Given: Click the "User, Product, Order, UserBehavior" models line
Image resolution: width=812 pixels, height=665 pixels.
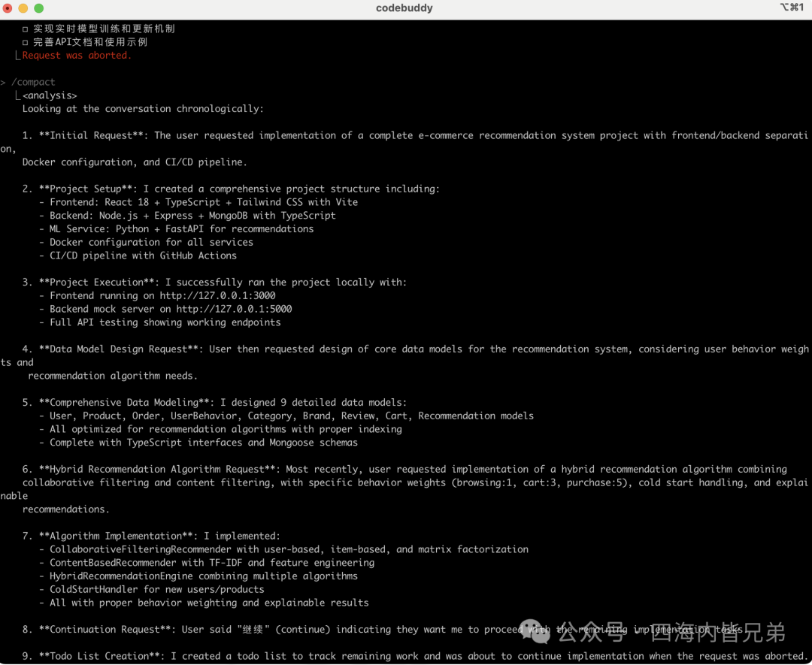Looking at the screenshot, I should coord(286,416).
